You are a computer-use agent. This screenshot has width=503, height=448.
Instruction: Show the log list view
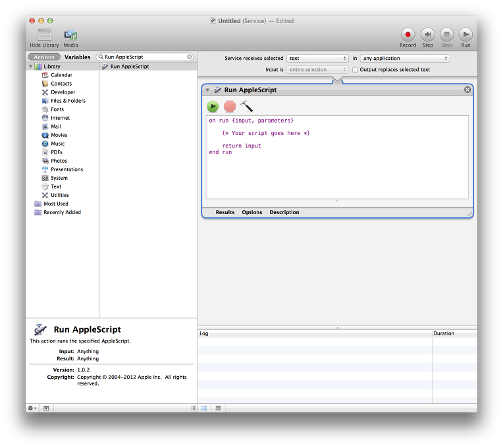pos(204,408)
